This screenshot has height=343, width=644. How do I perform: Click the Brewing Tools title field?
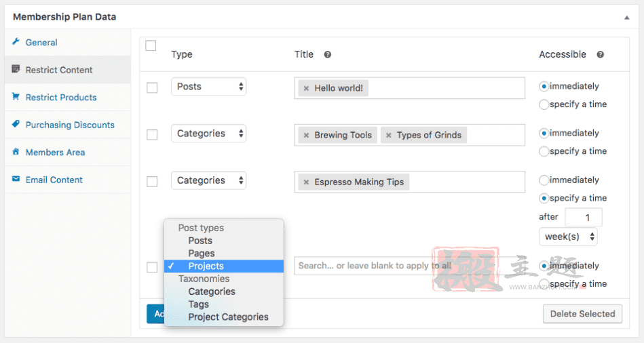click(x=409, y=135)
